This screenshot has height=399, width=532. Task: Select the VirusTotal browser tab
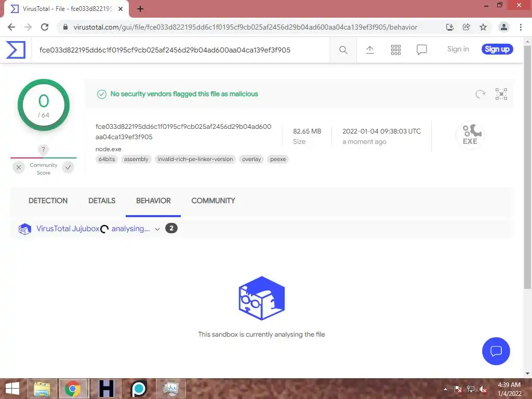coord(66,9)
